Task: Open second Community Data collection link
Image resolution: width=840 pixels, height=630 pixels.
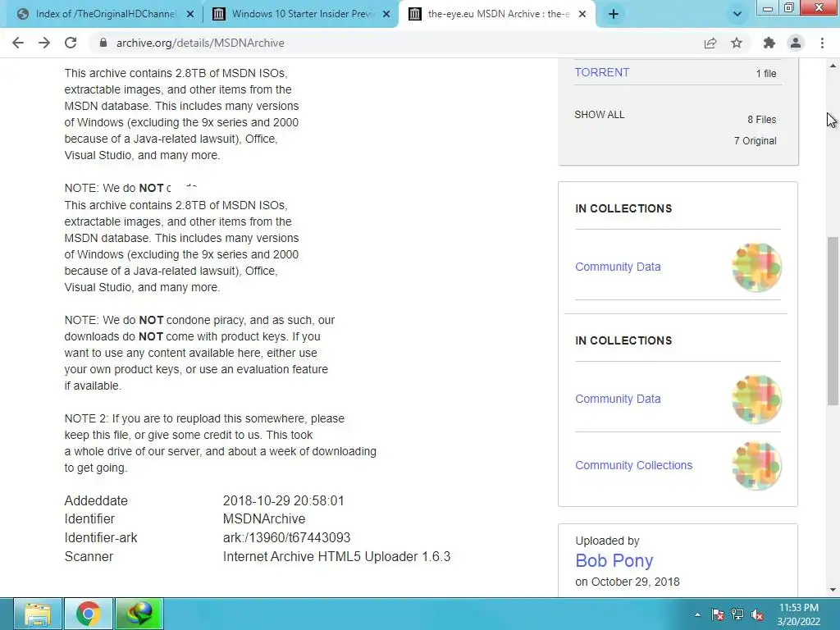Action: (x=618, y=399)
